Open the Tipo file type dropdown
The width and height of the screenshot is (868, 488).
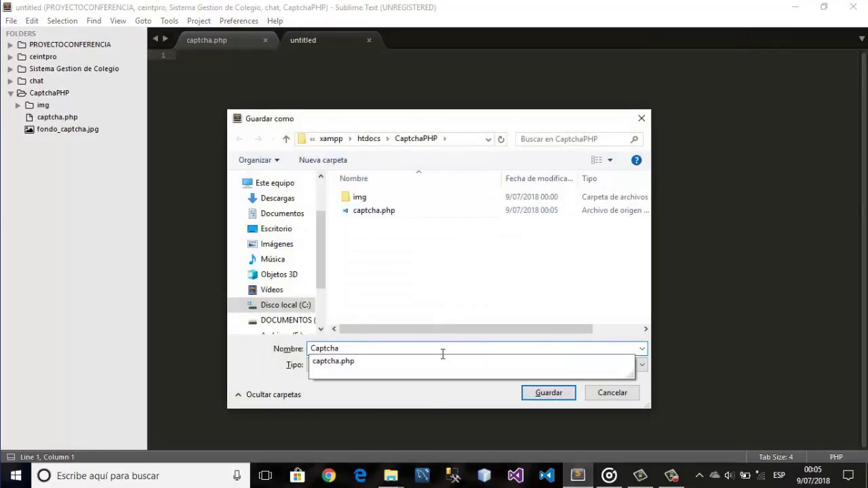tap(642, 365)
